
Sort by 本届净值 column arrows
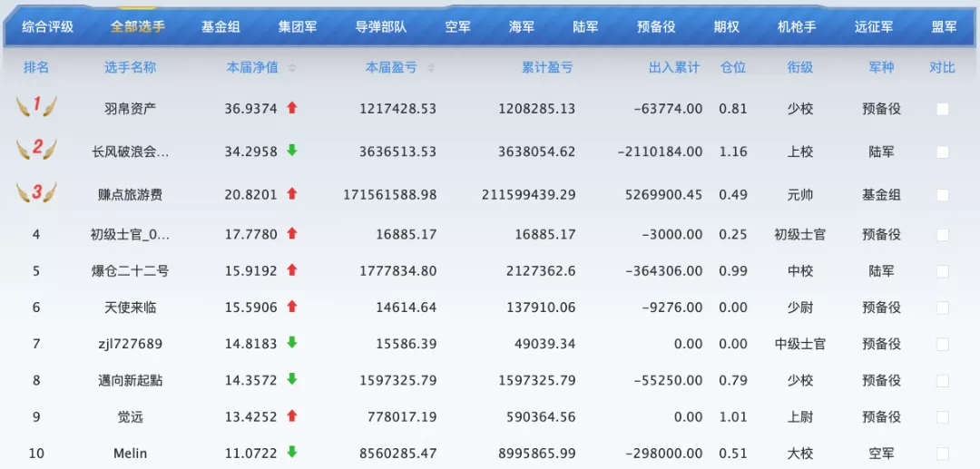pyautogui.click(x=292, y=68)
